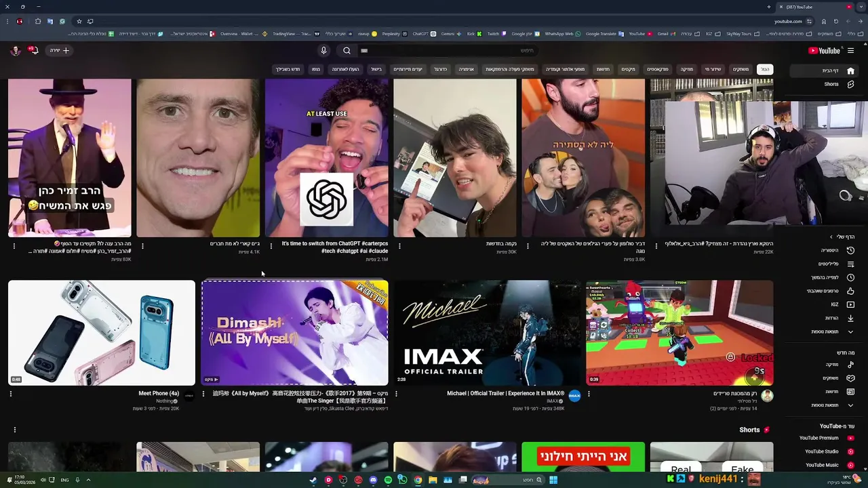
Task: Open Dimashi 'All By Myself' video thumbnail
Action: [x=294, y=333]
